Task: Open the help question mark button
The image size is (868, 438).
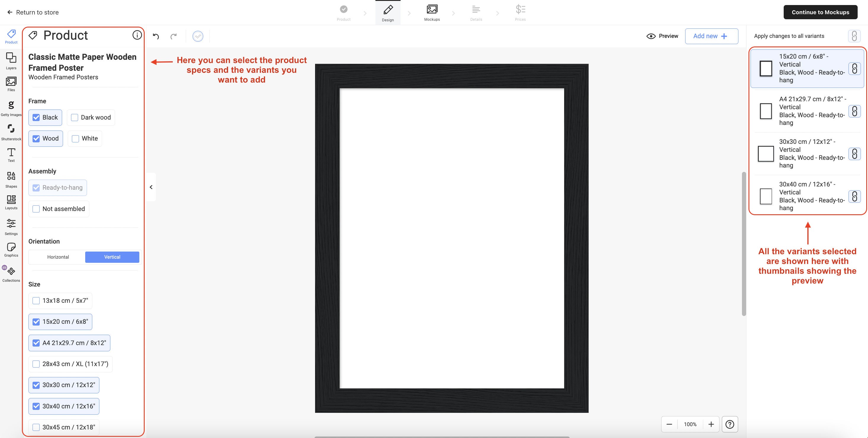Action: click(730, 424)
